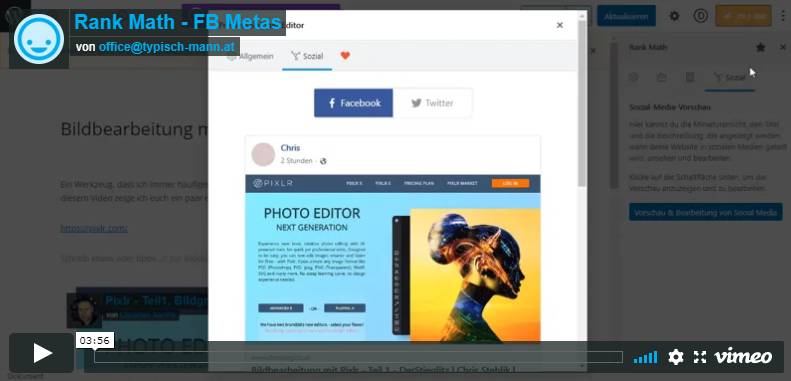Select the Sozial tab in Rank Math sidebar

(729, 78)
